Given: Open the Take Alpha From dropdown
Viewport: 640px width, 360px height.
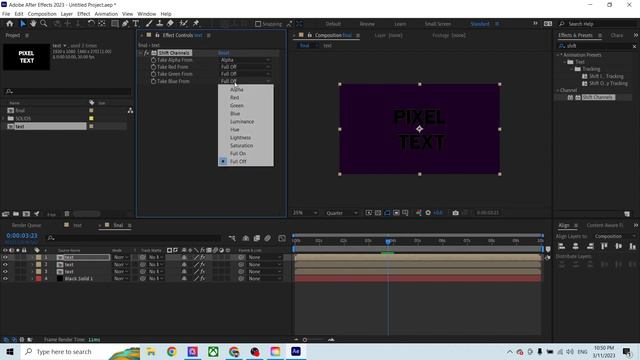Looking at the screenshot, I should [245, 60].
